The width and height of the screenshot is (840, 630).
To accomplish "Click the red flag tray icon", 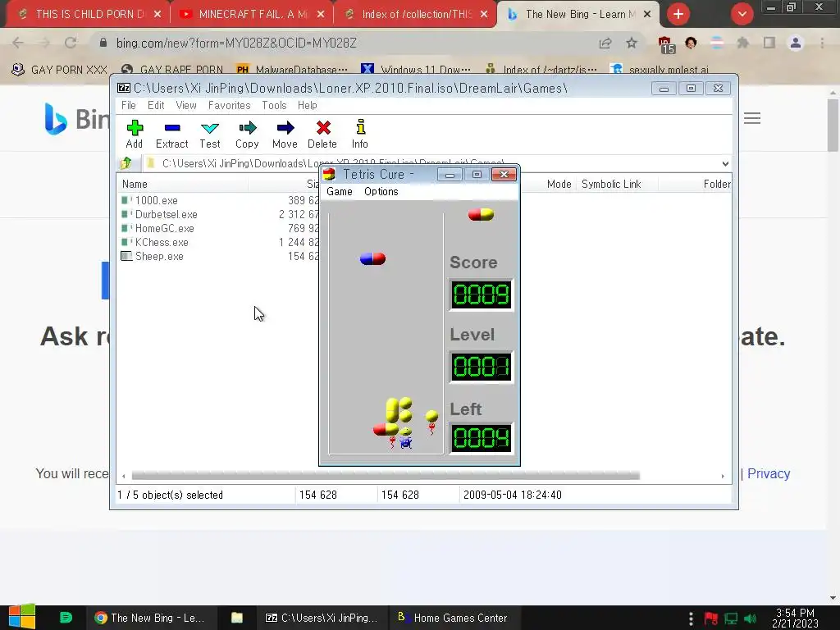I will coord(711,619).
